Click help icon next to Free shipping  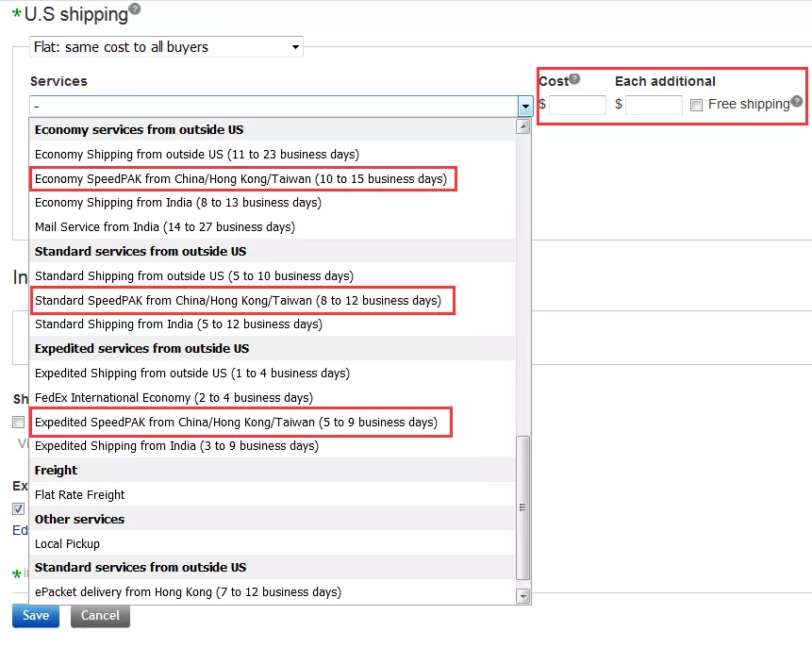coord(797,101)
